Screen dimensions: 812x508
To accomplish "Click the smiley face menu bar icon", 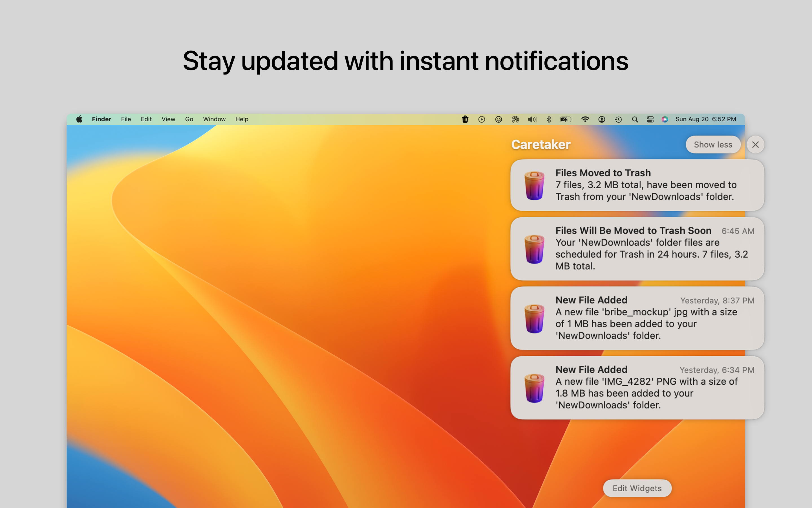I will (x=498, y=119).
